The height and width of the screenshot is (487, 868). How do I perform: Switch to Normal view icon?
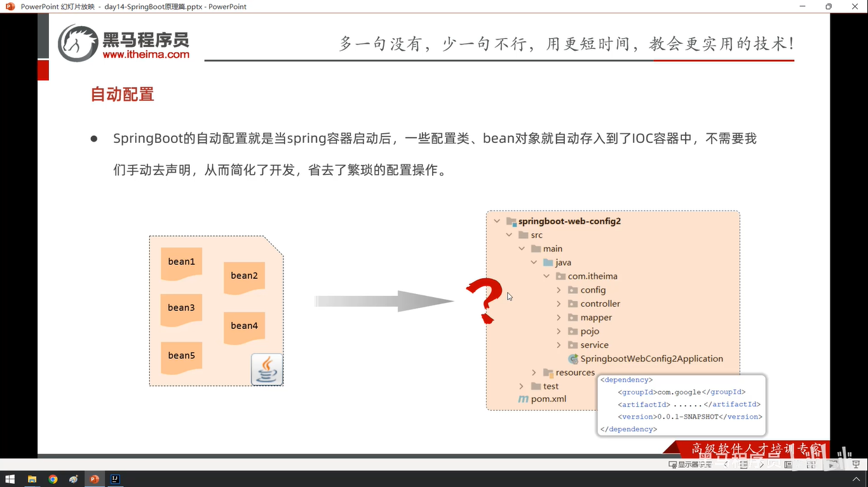789,465
